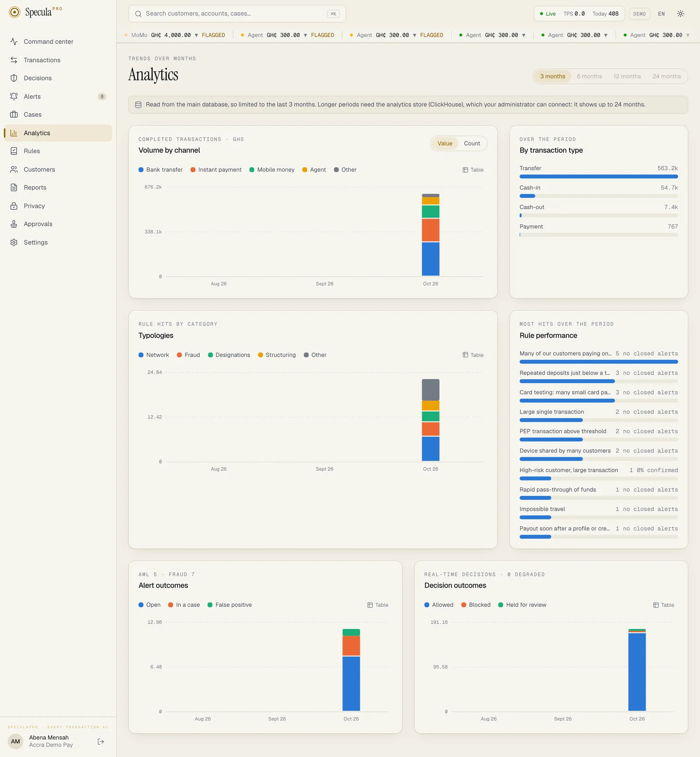Click the Transactions arrows icon

14,60
